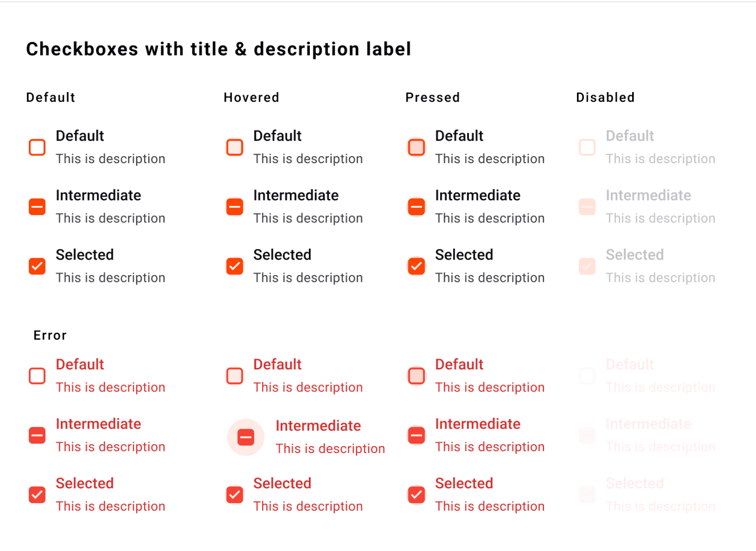Uncheck red Selected checkbox in Error first column
This screenshot has height=551, width=756.
pyautogui.click(x=37, y=495)
